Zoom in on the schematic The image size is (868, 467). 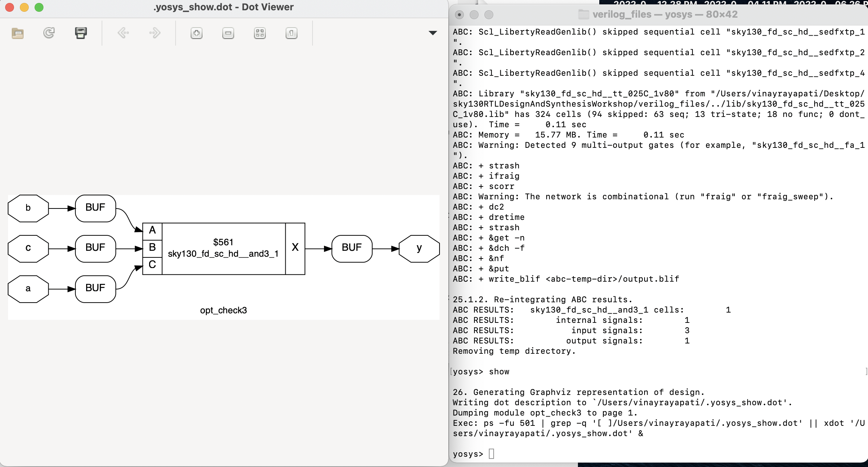click(x=197, y=33)
